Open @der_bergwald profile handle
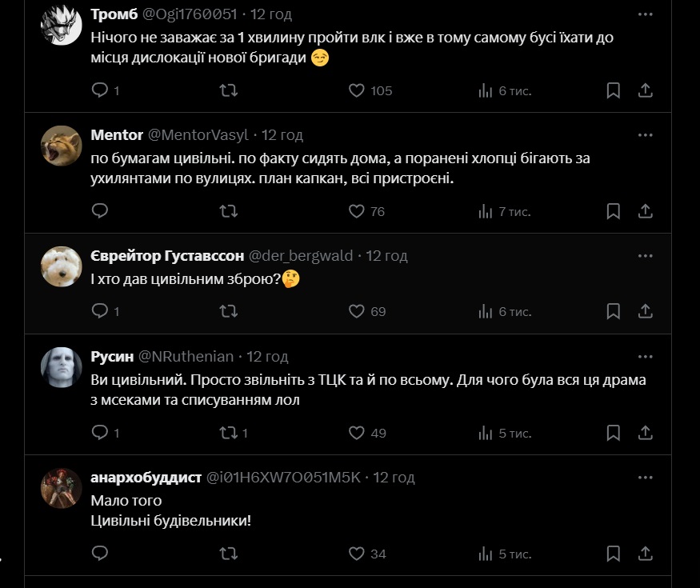The height and width of the screenshot is (588, 700). (x=301, y=256)
